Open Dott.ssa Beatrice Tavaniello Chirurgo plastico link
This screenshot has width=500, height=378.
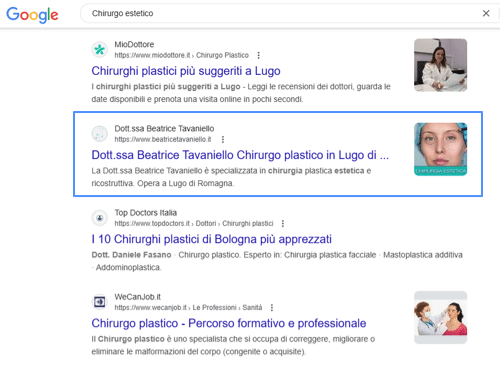click(240, 155)
